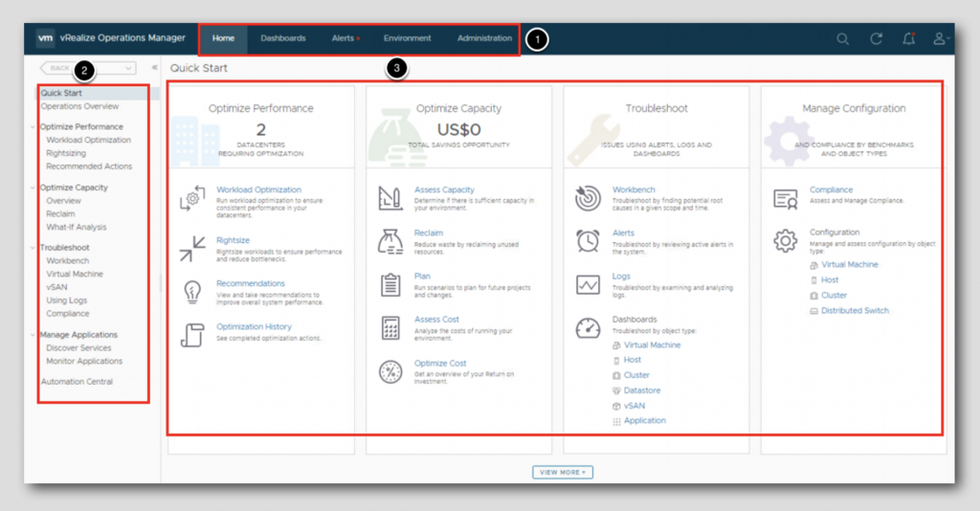The image size is (980, 511).
Task: Click the Rightsize arrows icon
Action: pyautogui.click(x=192, y=249)
